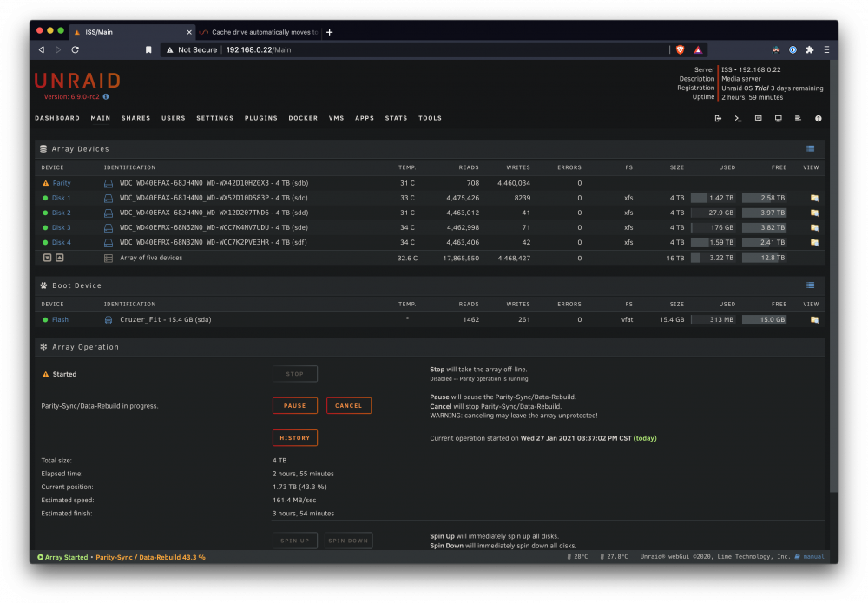This screenshot has height=603, width=868.
Task: Open the browser hamburger menu
Action: [826, 49]
